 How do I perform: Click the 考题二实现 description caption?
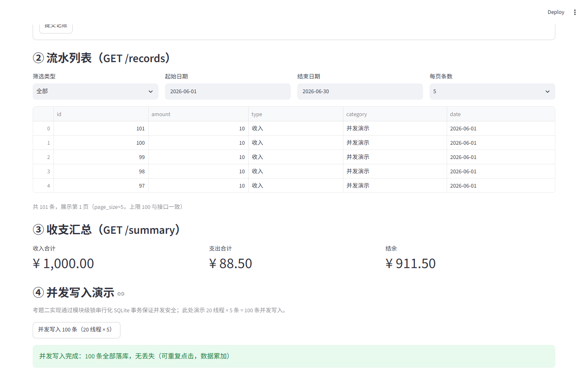(x=160, y=310)
